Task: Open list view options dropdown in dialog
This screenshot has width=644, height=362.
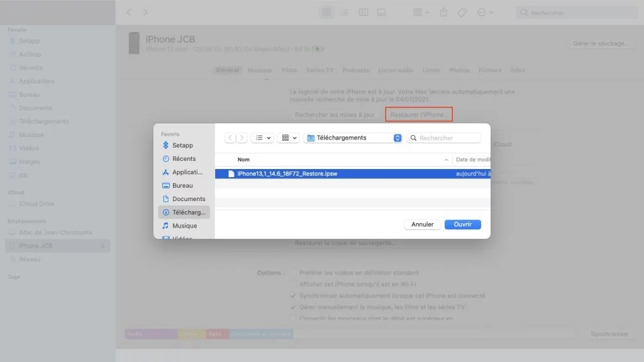Action: click(x=262, y=138)
